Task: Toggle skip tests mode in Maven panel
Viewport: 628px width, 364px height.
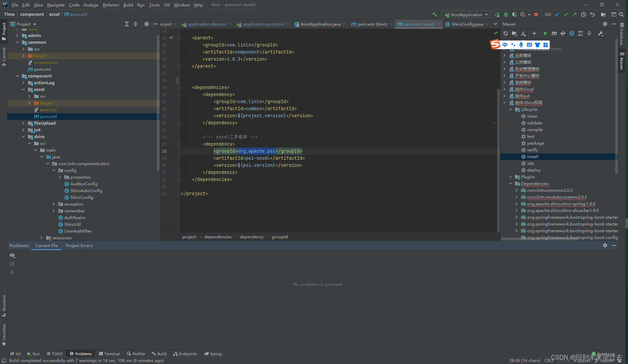Action: coord(563,34)
